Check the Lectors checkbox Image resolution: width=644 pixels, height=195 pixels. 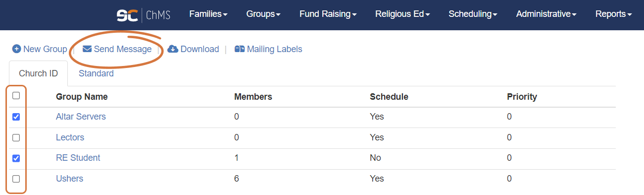click(x=16, y=137)
